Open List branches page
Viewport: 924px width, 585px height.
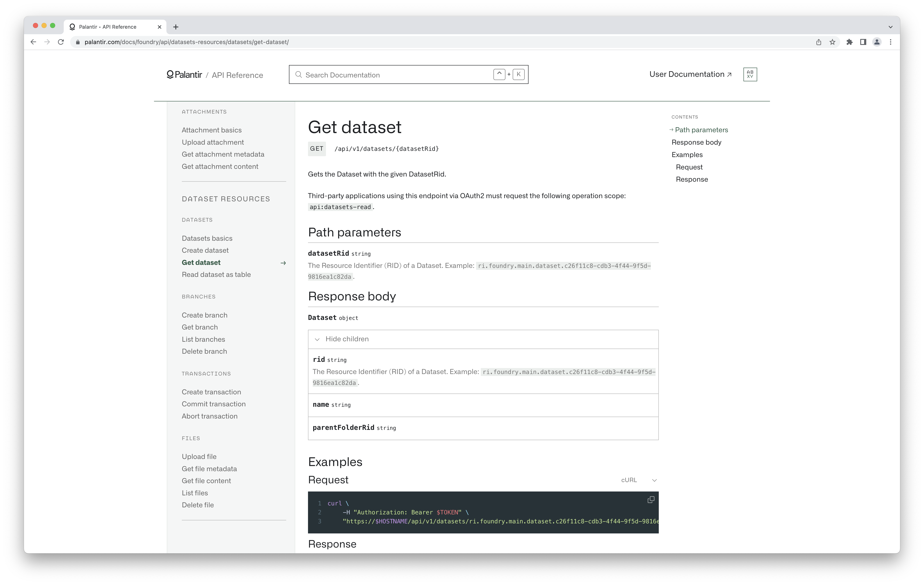203,339
